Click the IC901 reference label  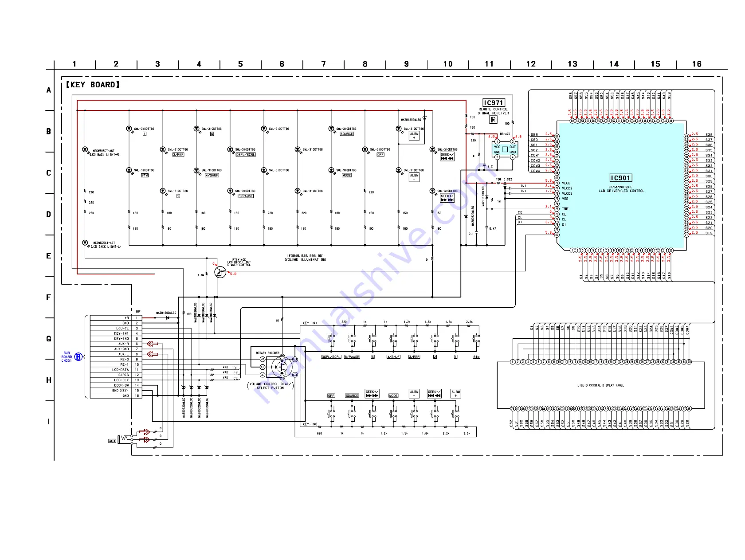coord(620,178)
